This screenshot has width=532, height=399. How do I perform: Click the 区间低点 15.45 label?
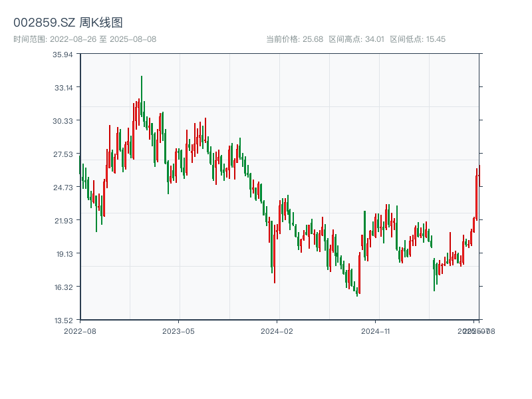418,39
